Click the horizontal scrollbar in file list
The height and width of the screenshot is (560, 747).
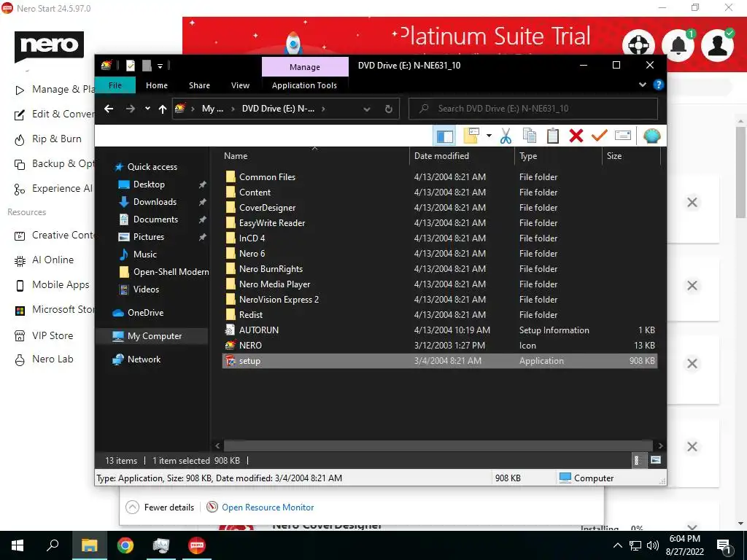tap(438, 446)
